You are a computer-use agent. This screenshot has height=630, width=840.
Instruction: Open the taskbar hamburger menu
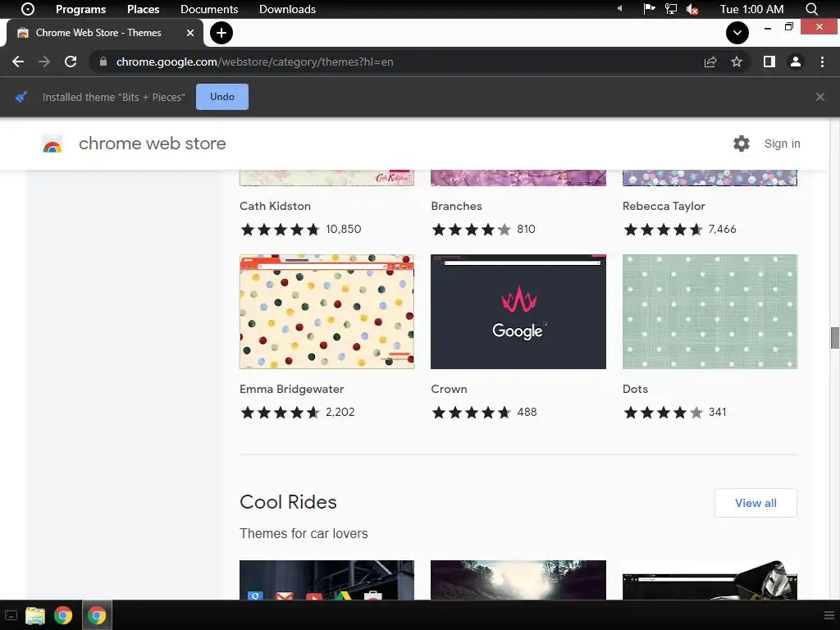click(x=829, y=615)
